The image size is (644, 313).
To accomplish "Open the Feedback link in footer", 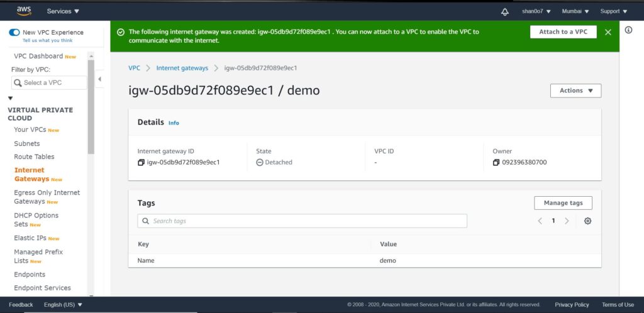I will [x=21, y=305].
